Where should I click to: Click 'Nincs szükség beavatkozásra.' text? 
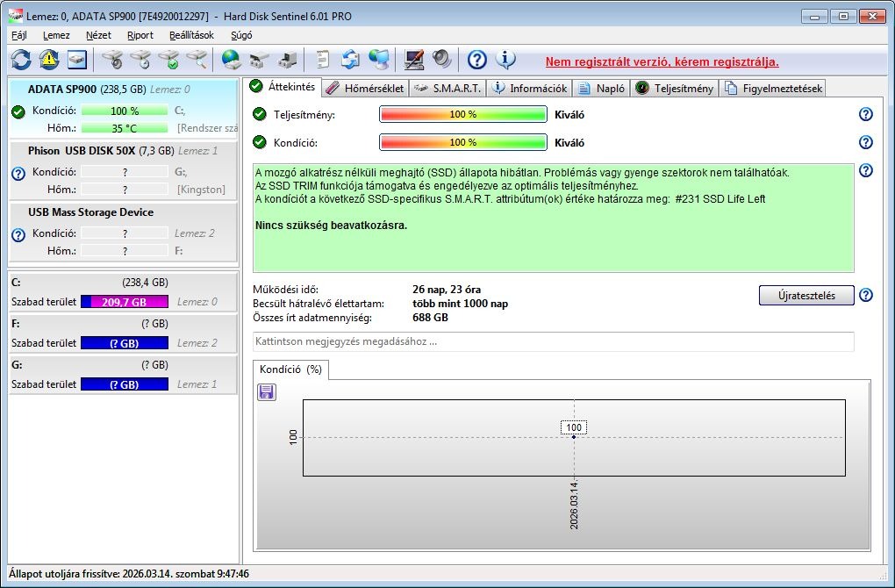click(x=331, y=226)
